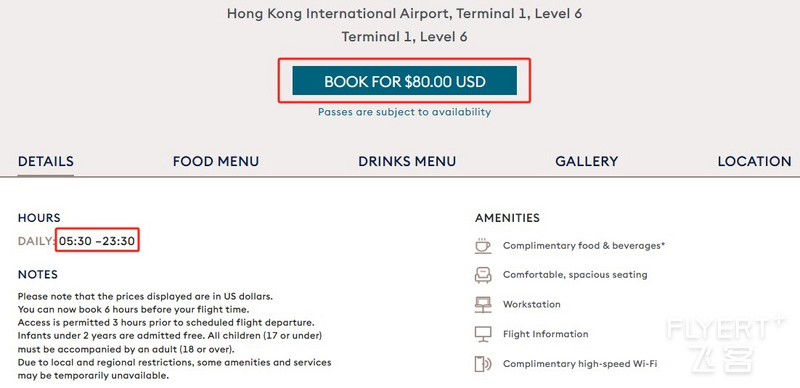
Task: Click the coffee cup amenity icon
Action: pos(482,245)
